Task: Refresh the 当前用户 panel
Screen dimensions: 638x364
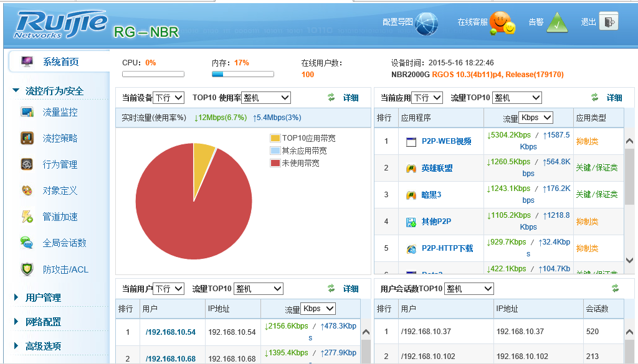Action: click(331, 288)
